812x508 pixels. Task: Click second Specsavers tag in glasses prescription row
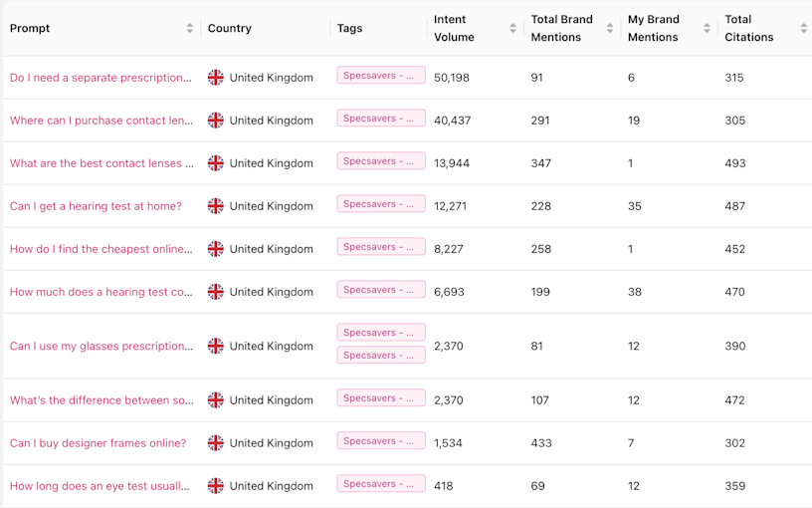(x=381, y=356)
